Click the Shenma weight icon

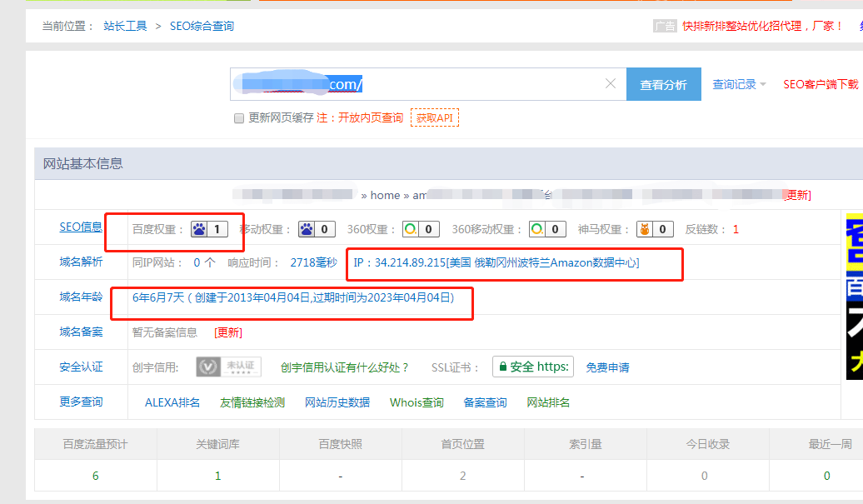click(x=644, y=229)
